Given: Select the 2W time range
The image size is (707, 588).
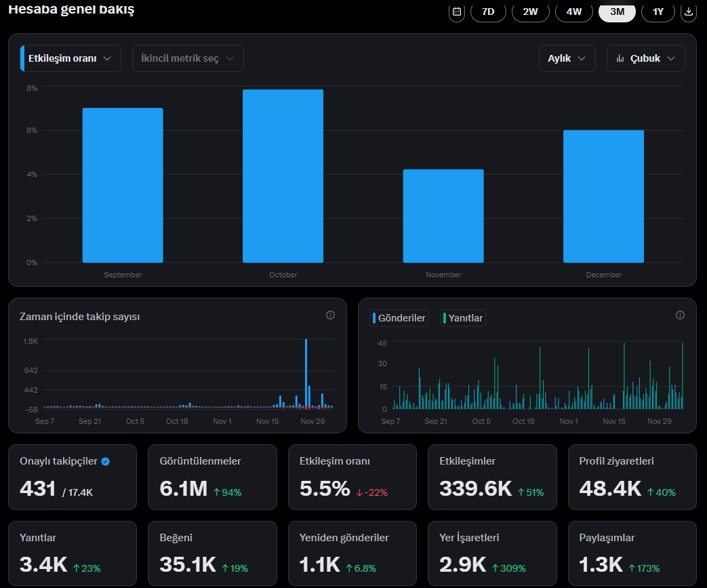Looking at the screenshot, I should 530,12.
